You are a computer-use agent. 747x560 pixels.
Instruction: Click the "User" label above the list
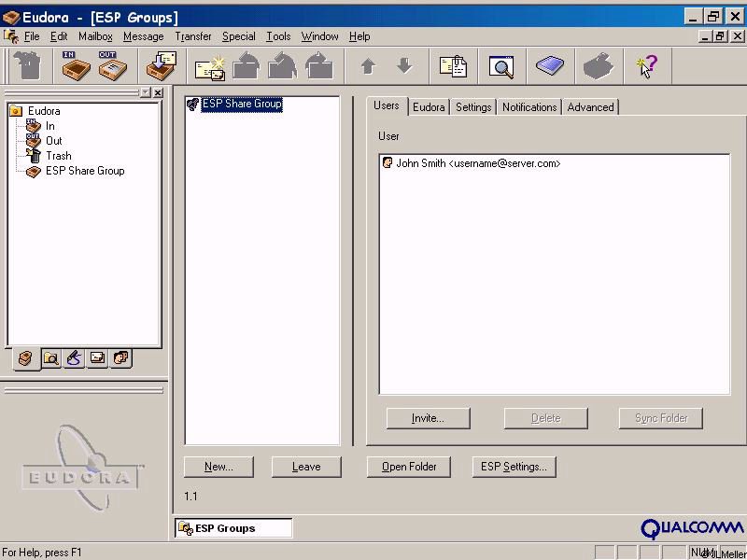388,136
